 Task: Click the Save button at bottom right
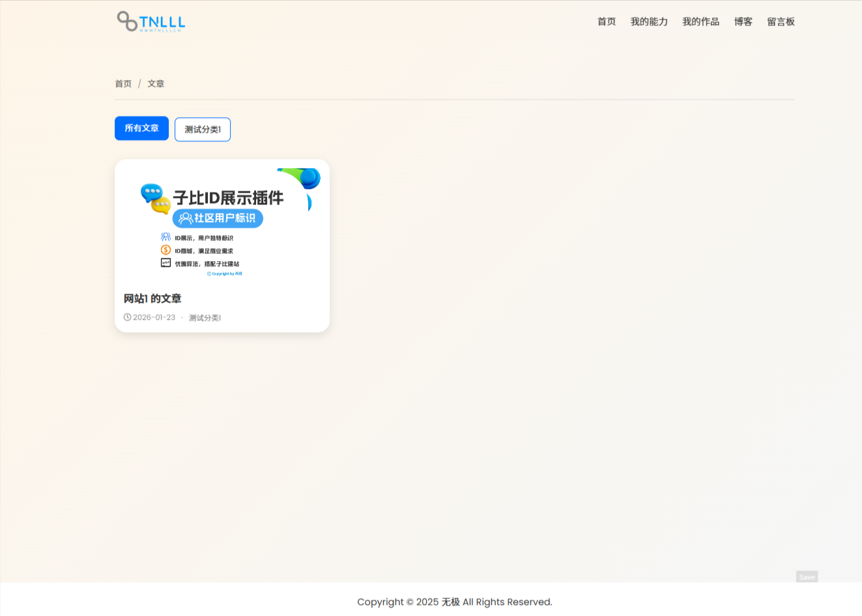tap(807, 577)
